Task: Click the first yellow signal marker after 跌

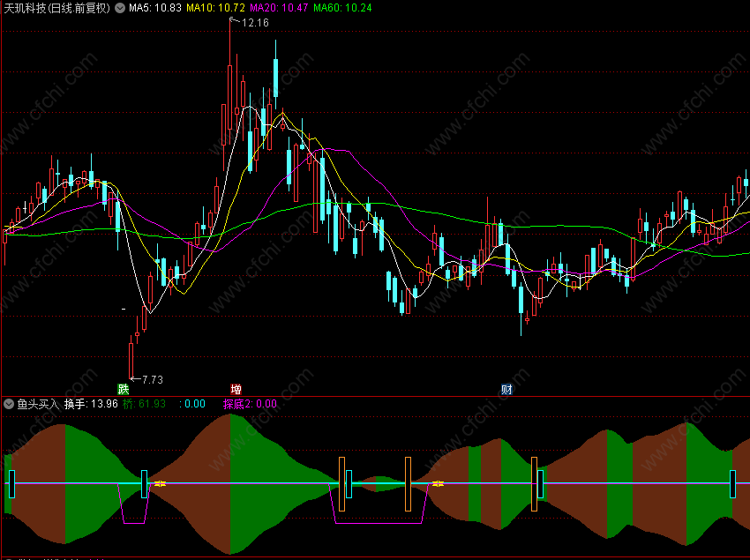Action: 160,484
